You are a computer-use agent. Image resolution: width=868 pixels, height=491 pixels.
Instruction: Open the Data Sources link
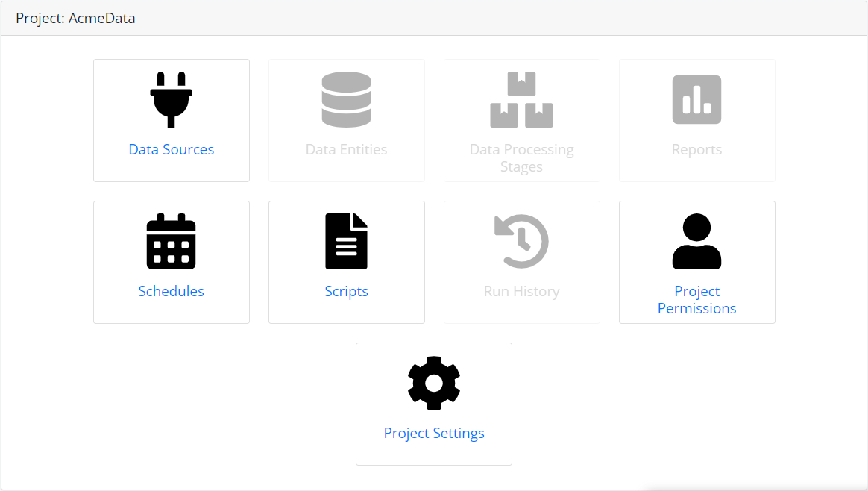click(171, 150)
